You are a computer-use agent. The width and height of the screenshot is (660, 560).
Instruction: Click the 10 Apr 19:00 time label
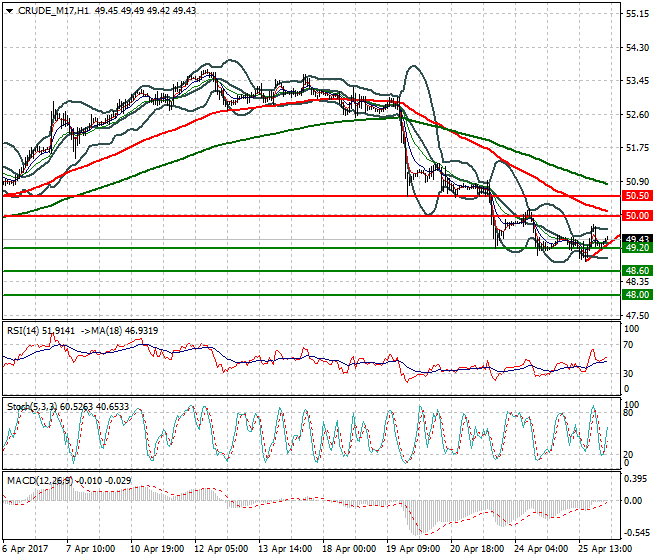[x=157, y=549]
